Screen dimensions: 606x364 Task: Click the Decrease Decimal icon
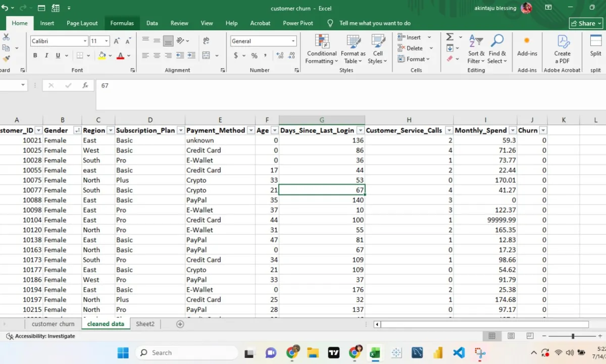coord(292,56)
